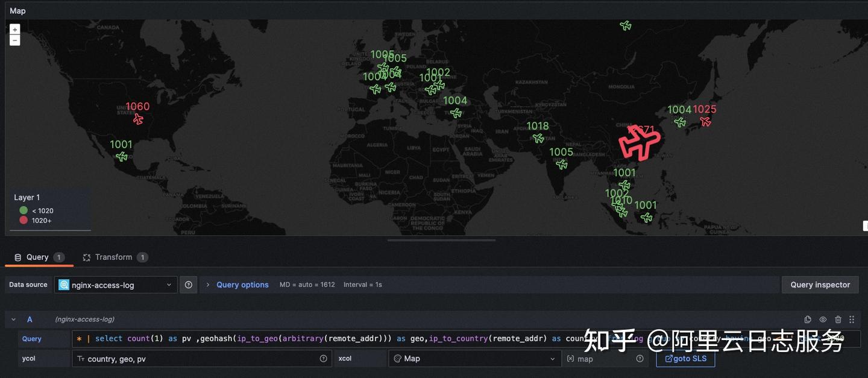
Task: Click the goto SLS button
Action: (685, 358)
